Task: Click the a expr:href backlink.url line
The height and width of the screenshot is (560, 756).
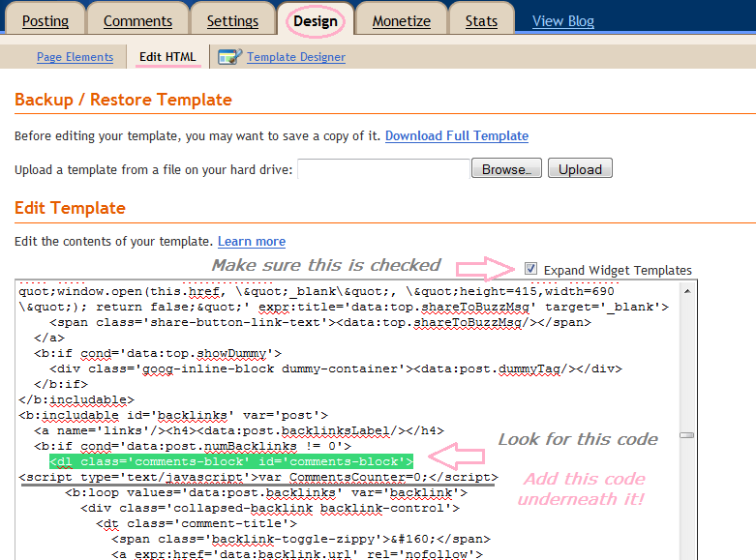Action: pyautogui.click(x=297, y=554)
